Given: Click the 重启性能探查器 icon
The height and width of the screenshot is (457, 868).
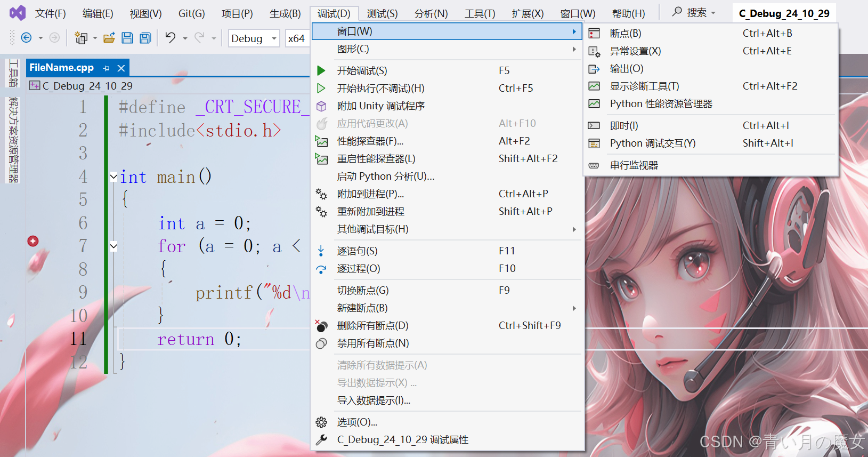Looking at the screenshot, I should tap(321, 159).
